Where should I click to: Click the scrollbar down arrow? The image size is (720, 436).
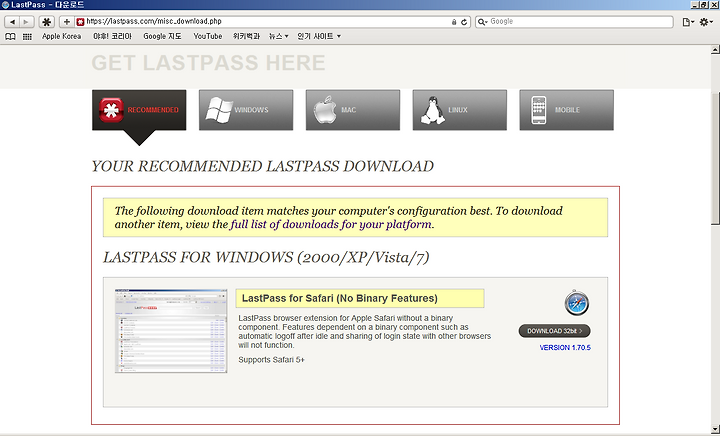(715, 428)
